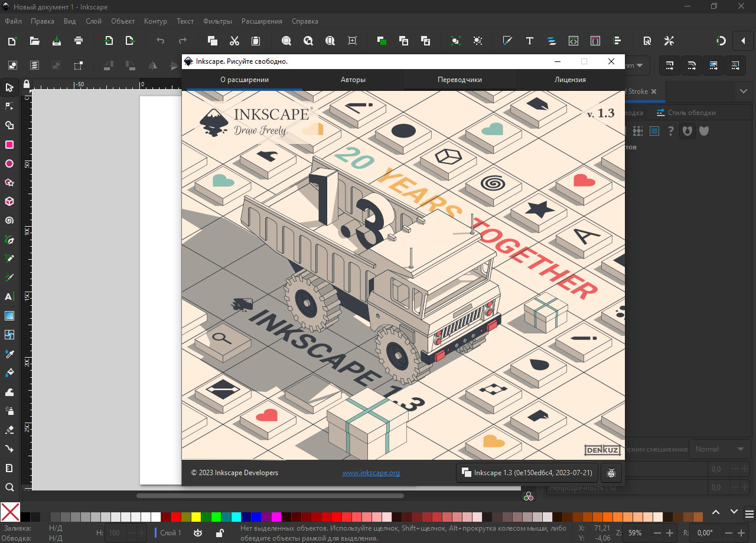Image resolution: width=756 pixels, height=543 pixels.
Task: Open Preferences wrench icon
Action: pos(669,41)
